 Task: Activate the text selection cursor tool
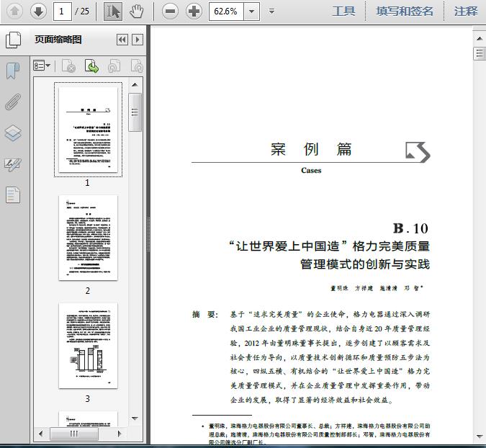click(113, 12)
